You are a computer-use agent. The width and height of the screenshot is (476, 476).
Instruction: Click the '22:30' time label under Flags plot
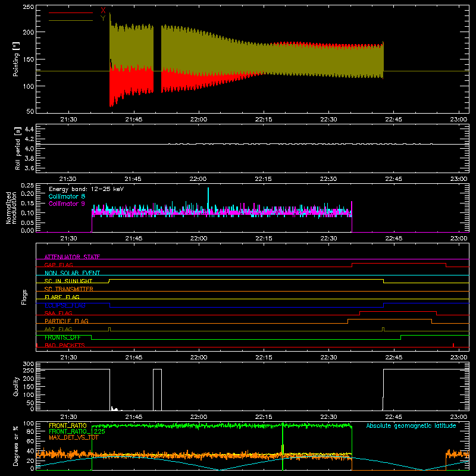pyautogui.click(x=328, y=358)
